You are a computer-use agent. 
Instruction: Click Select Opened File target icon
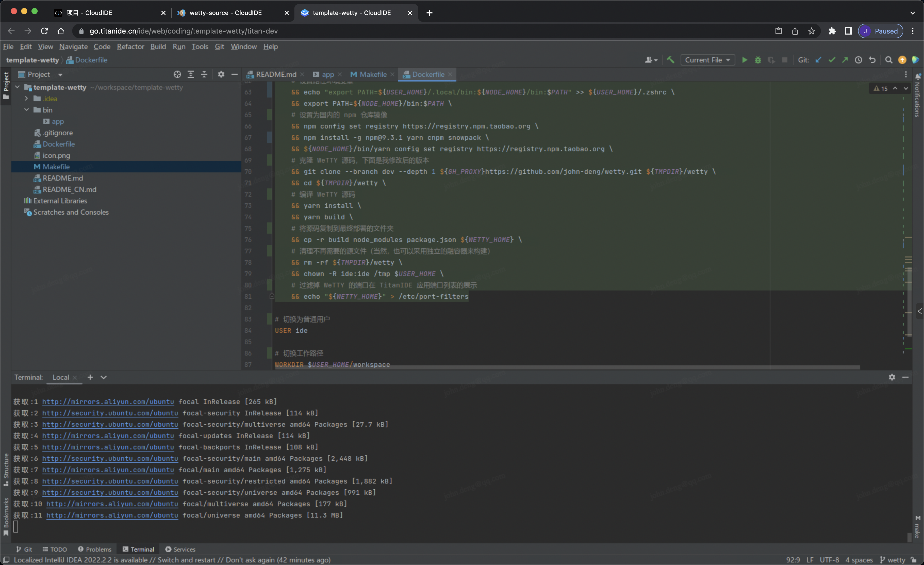tap(177, 74)
